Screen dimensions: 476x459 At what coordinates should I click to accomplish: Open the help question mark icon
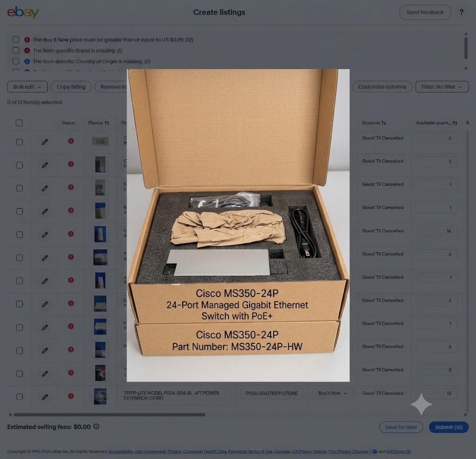461,12
